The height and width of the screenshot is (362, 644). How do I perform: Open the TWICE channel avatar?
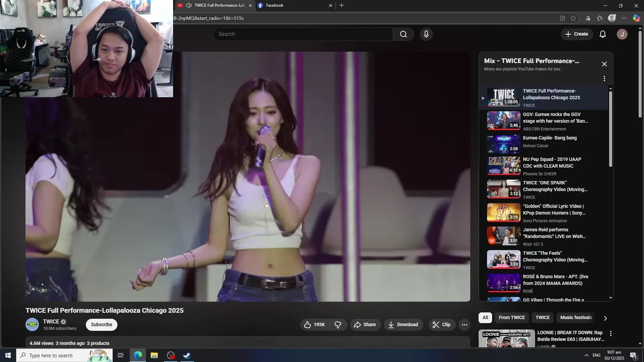[x=32, y=325]
